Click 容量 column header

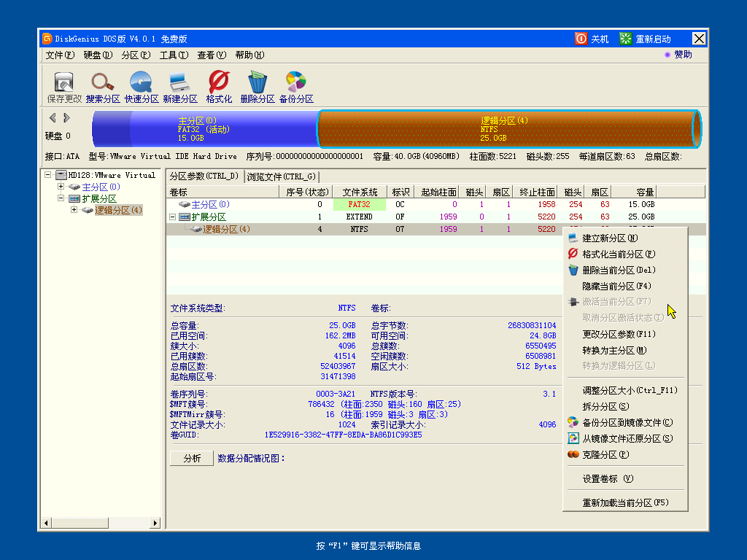(x=634, y=192)
